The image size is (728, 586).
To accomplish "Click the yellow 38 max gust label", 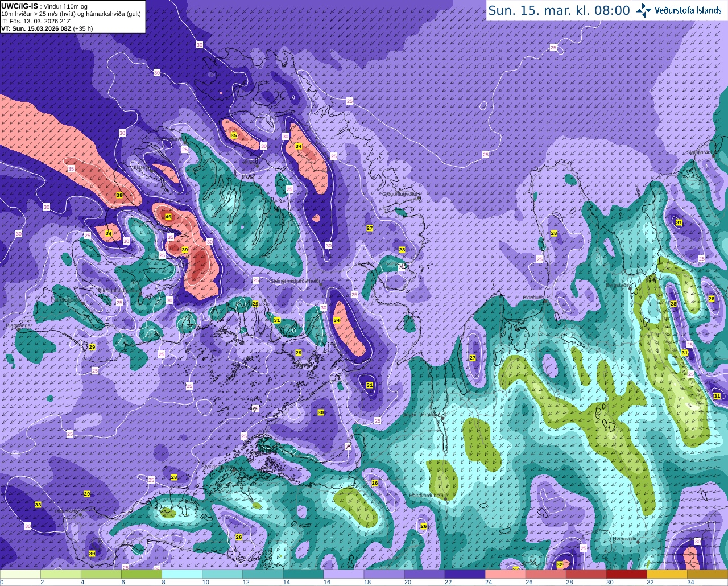I will [119, 195].
